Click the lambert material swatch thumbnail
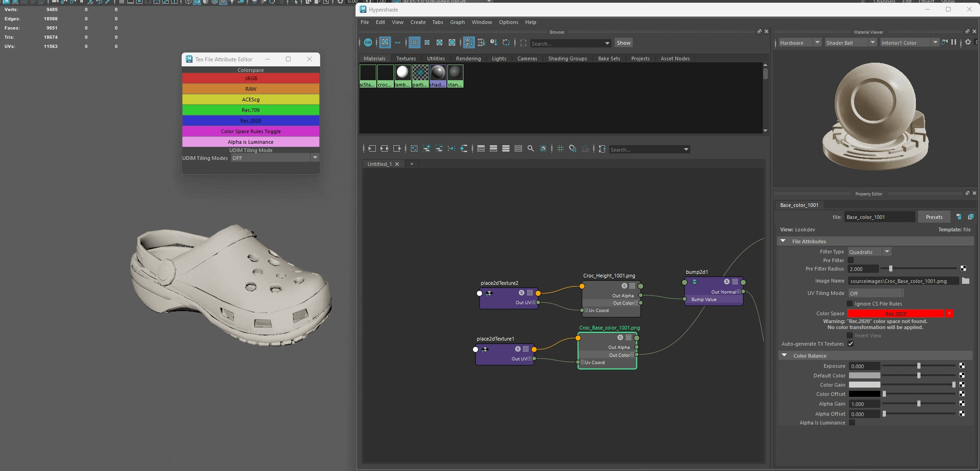 tap(403, 76)
